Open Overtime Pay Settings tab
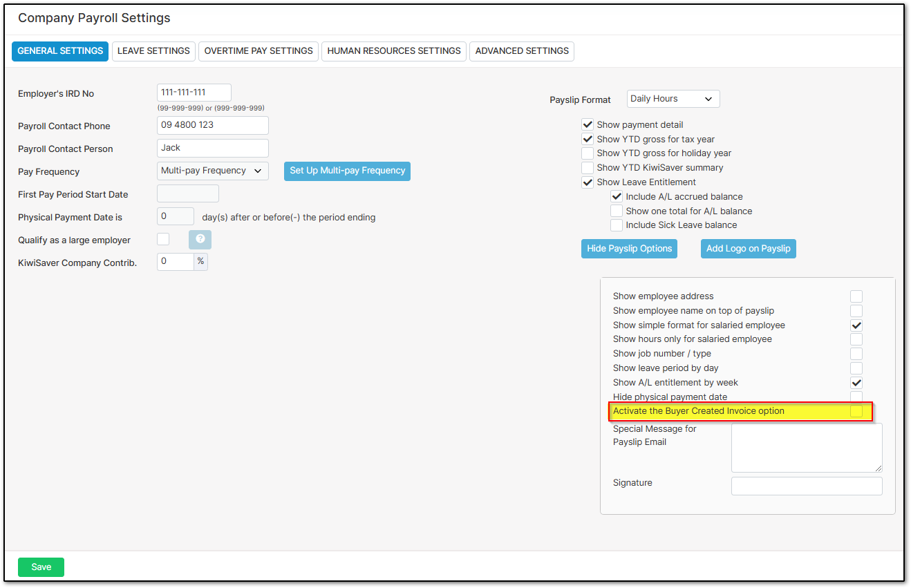Screen dimensions: 911x588 click(x=259, y=51)
